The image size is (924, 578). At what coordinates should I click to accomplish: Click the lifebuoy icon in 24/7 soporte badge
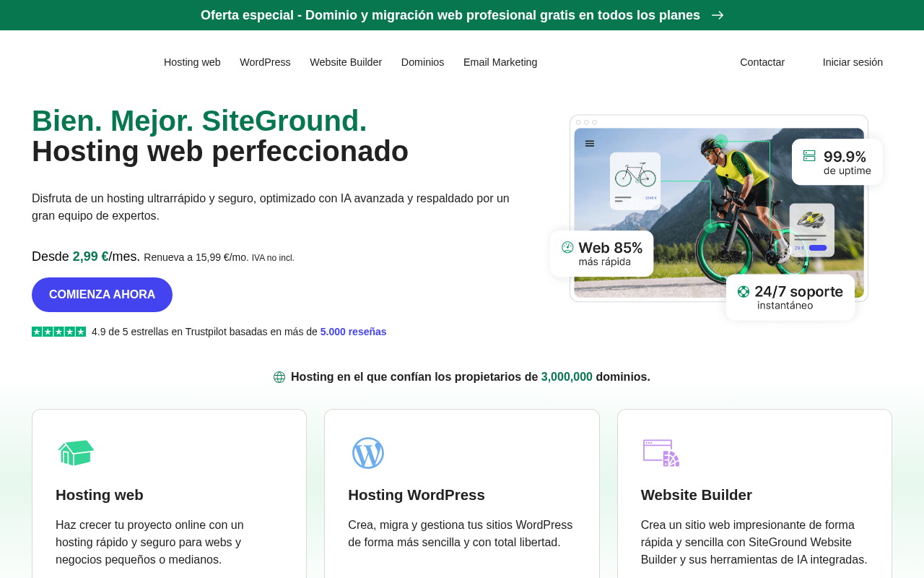click(x=744, y=291)
